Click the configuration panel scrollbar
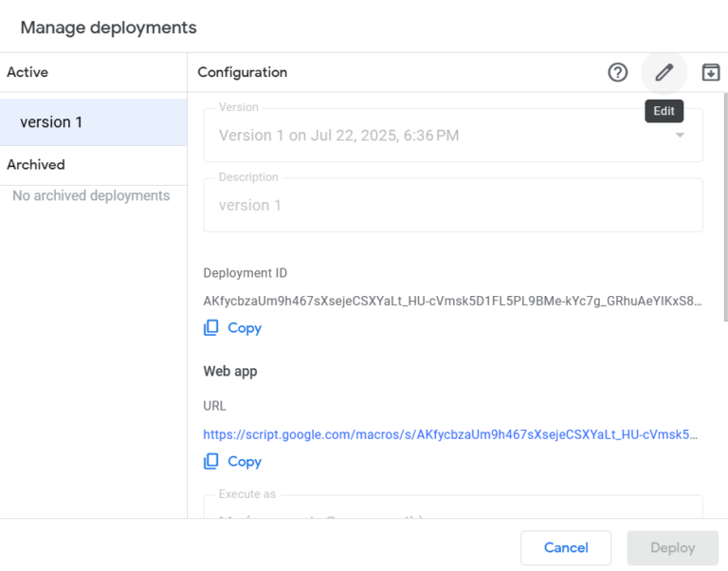Screen dimensions: 728x571 click(726, 207)
